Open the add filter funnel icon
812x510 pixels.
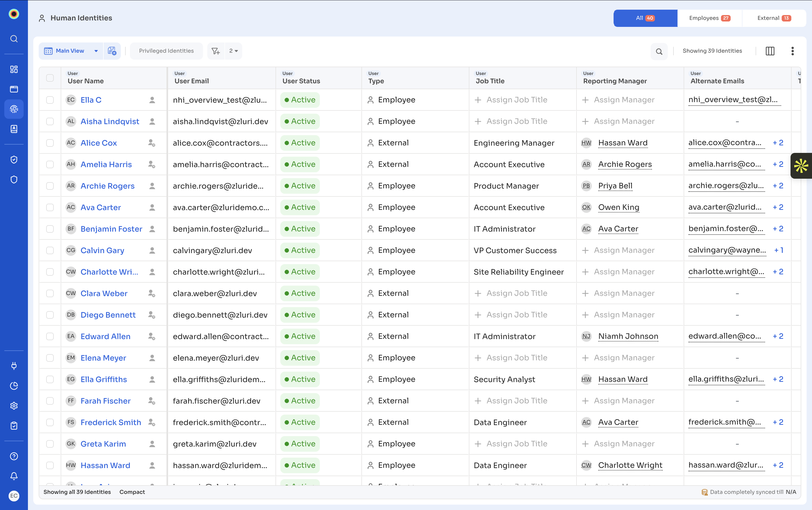pos(216,51)
